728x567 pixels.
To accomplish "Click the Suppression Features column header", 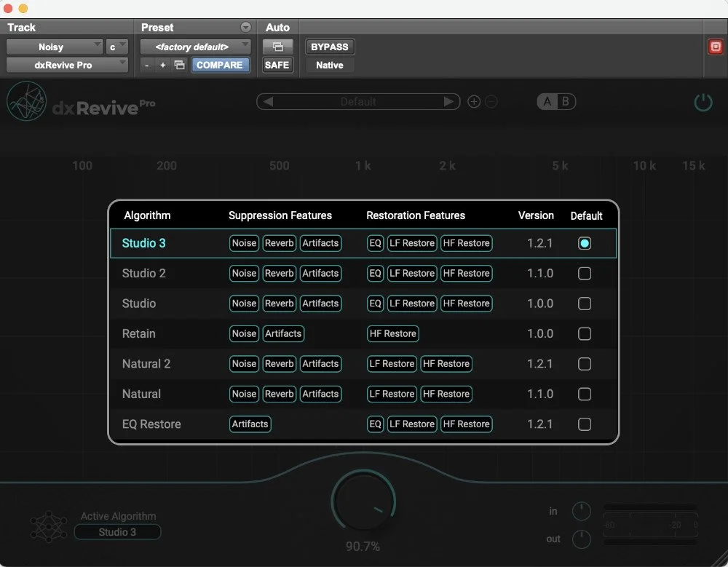I will tap(280, 215).
